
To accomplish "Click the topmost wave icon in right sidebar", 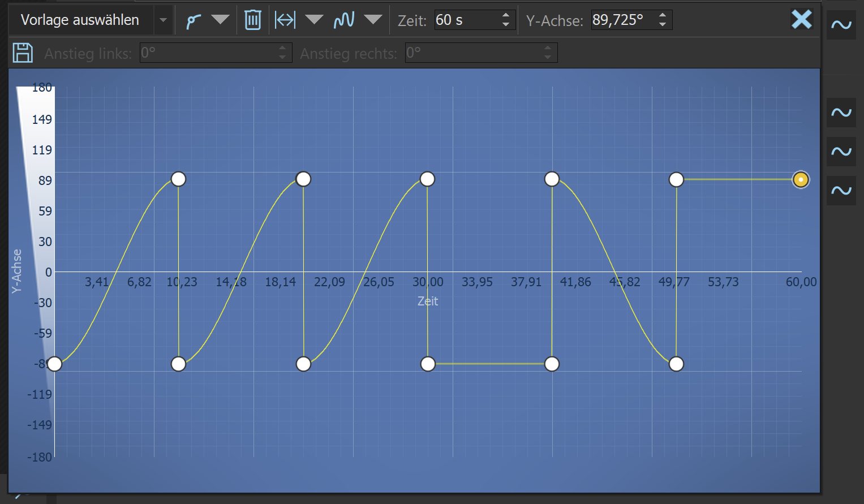I will 841,25.
